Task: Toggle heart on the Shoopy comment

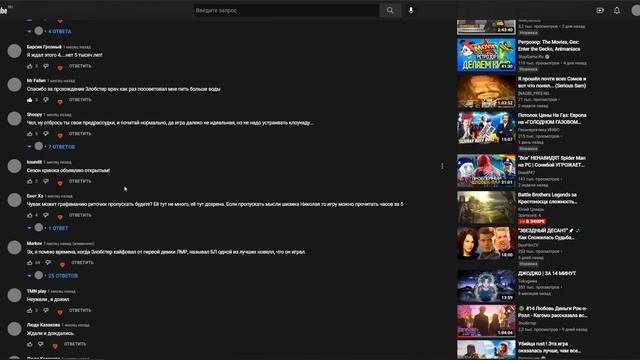Action: point(60,135)
